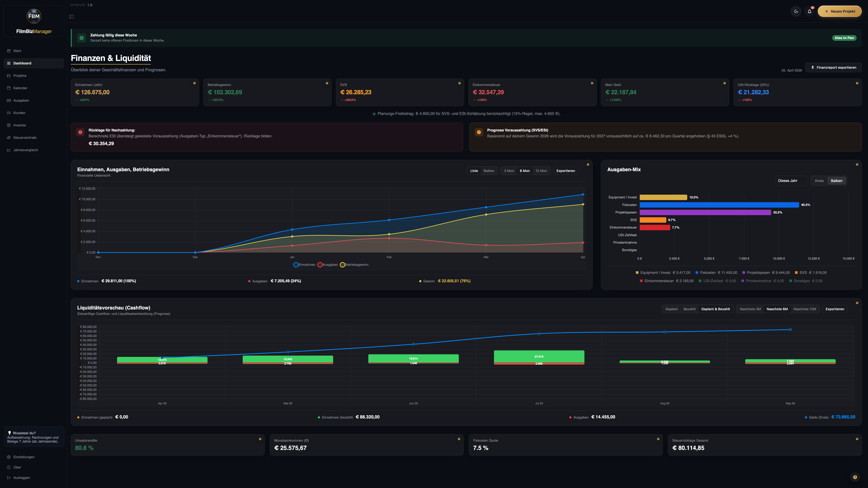
Task: Click the Kalender sidebar icon
Action: [9, 88]
